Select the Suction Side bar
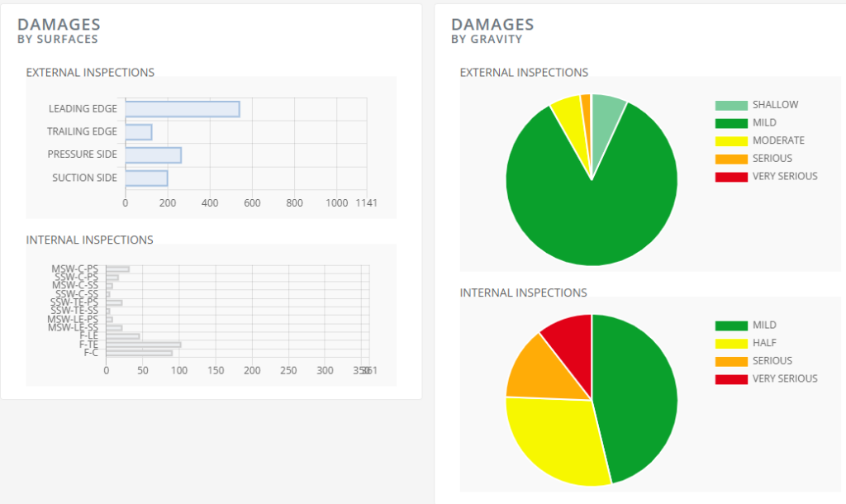Screen dimensions: 846x504 tap(146, 178)
